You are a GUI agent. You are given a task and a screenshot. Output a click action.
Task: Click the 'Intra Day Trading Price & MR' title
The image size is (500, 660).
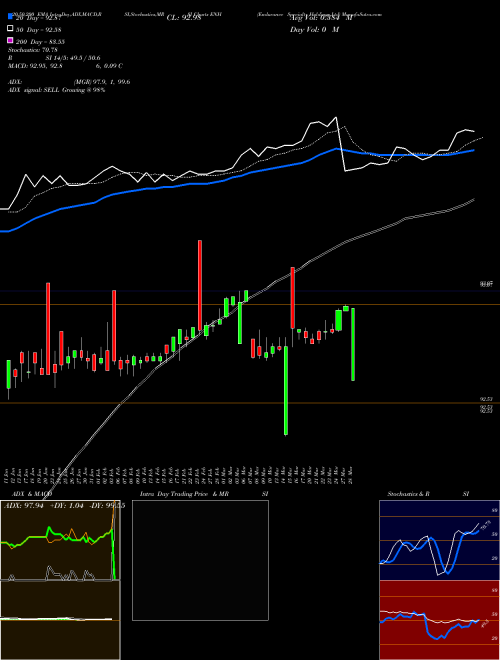(184, 494)
